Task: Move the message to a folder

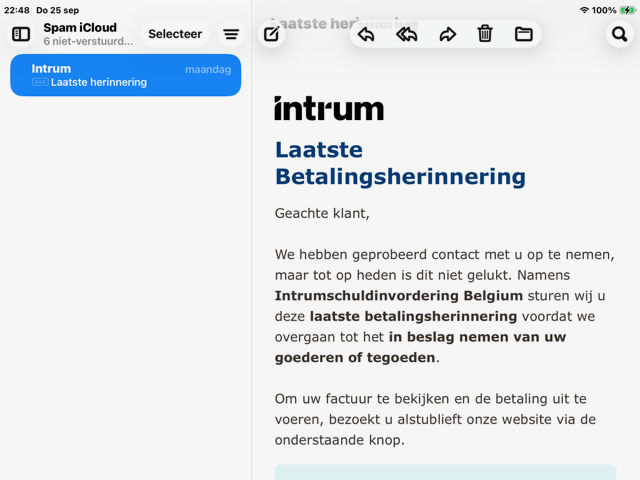Action: pos(524,34)
